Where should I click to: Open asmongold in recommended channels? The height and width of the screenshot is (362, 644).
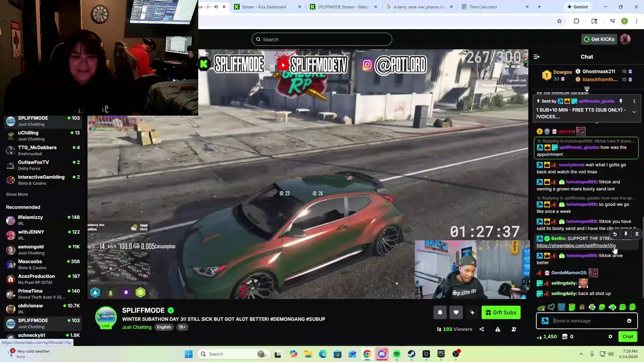(x=42, y=250)
